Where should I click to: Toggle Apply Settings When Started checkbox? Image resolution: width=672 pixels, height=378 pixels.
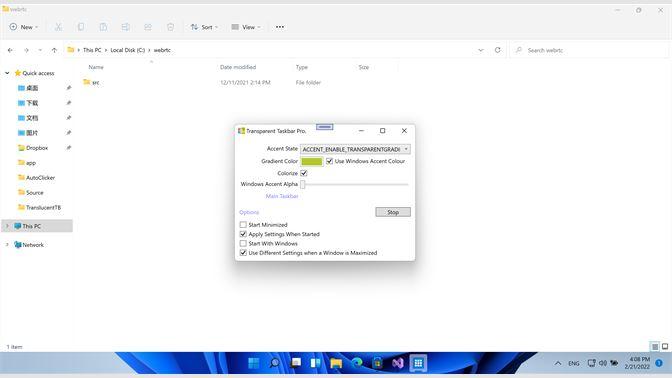click(x=243, y=234)
